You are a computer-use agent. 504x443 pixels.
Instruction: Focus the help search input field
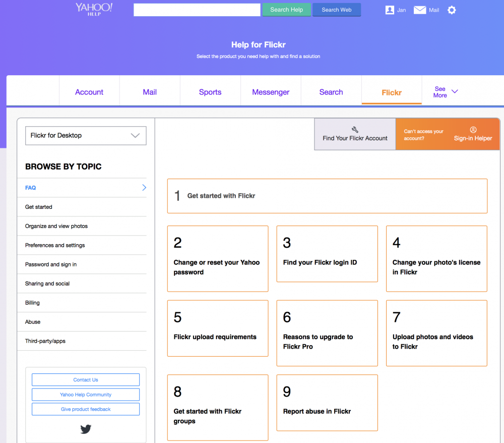(197, 10)
